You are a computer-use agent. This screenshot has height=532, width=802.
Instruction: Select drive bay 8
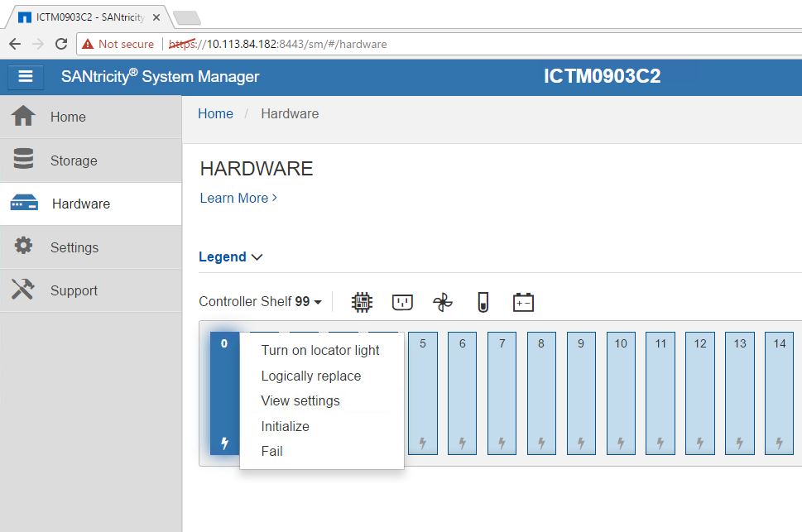tap(541, 393)
